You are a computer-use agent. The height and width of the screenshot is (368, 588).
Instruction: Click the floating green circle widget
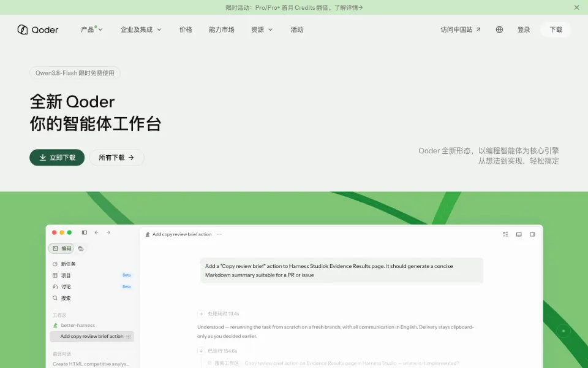pyautogui.click(x=563, y=331)
